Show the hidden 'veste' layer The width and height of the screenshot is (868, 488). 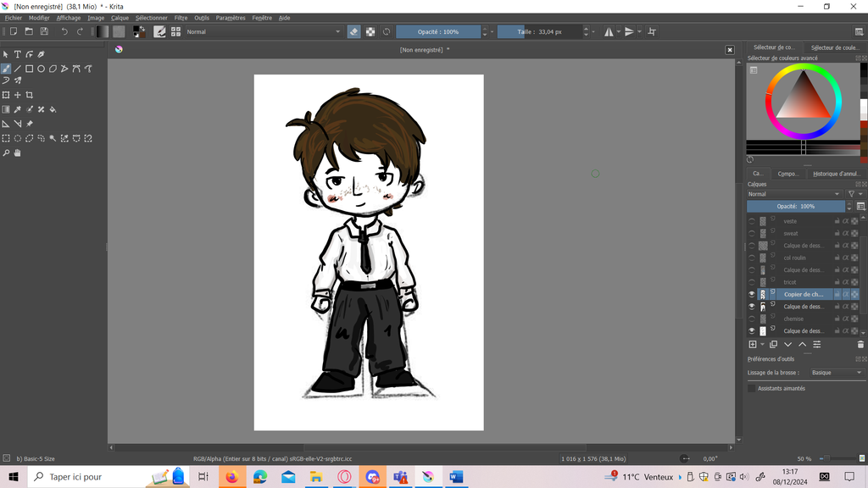pyautogui.click(x=751, y=221)
